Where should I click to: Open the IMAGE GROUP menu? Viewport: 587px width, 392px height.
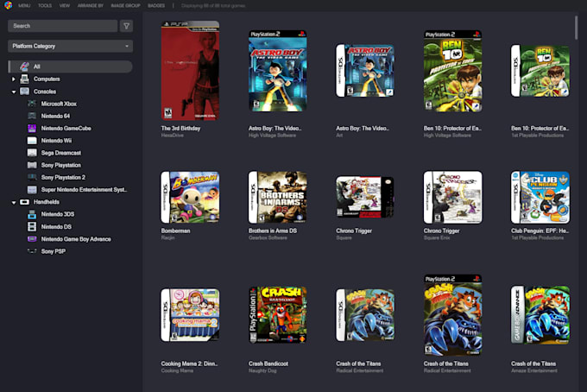click(x=125, y=6)
